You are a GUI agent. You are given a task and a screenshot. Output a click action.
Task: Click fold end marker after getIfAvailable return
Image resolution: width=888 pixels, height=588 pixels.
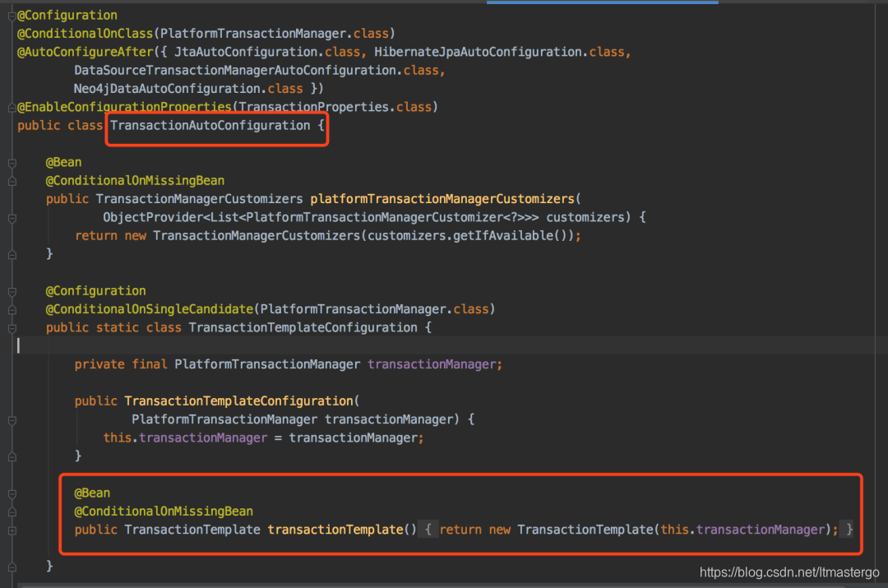12,255
